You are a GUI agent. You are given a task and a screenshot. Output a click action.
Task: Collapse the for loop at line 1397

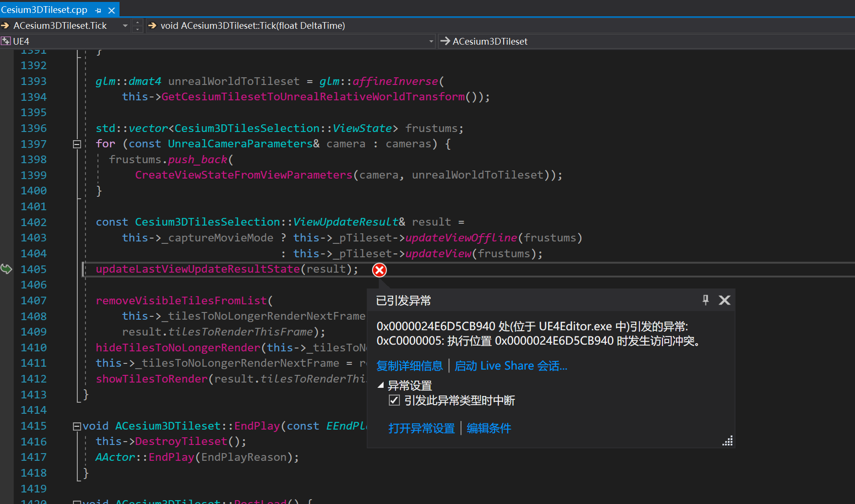[x=76, y=144]
